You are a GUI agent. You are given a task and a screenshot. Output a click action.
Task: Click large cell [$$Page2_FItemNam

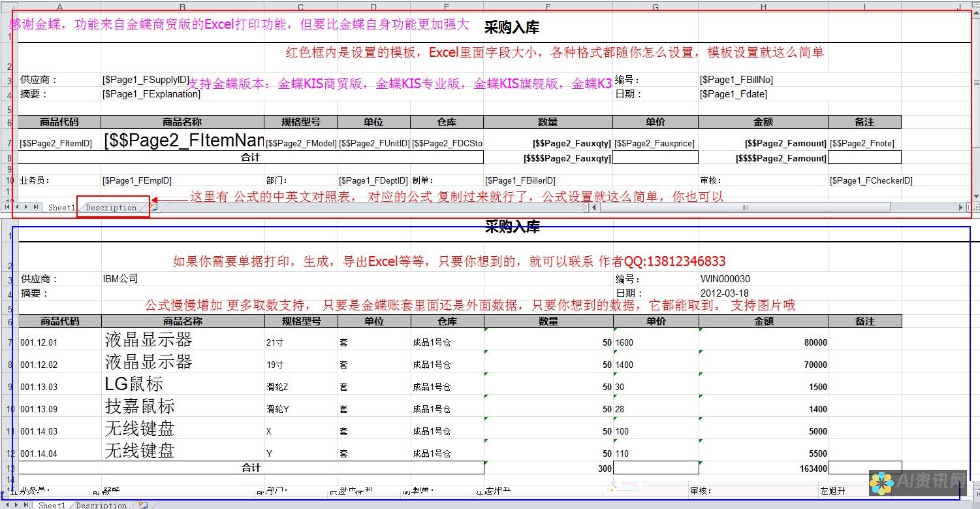tap(183, 140)
